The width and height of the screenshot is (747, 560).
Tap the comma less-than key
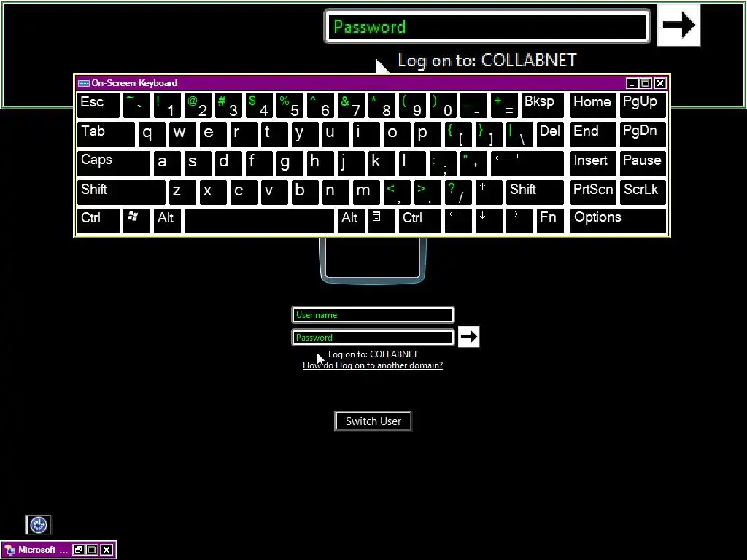[397, 192]
